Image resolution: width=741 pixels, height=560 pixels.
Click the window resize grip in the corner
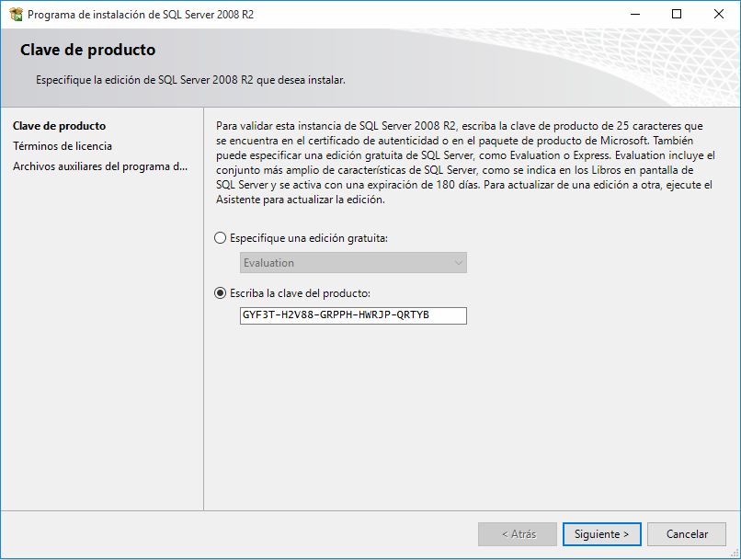point(735,554)
